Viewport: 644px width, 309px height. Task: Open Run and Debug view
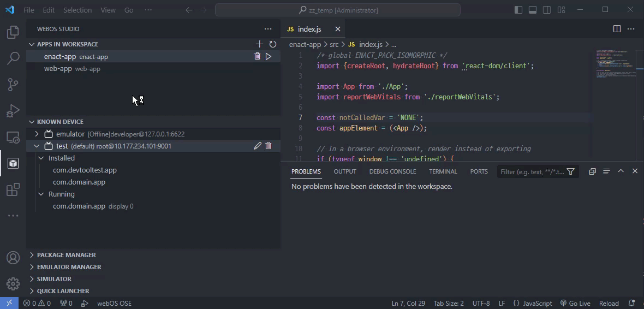point(13,111)
